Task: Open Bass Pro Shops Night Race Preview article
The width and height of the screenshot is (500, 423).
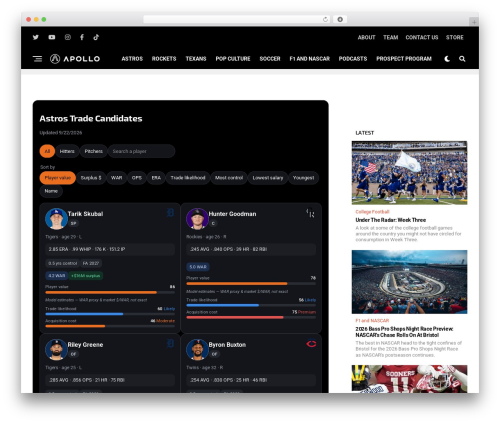Action: [x=404, y=332]
